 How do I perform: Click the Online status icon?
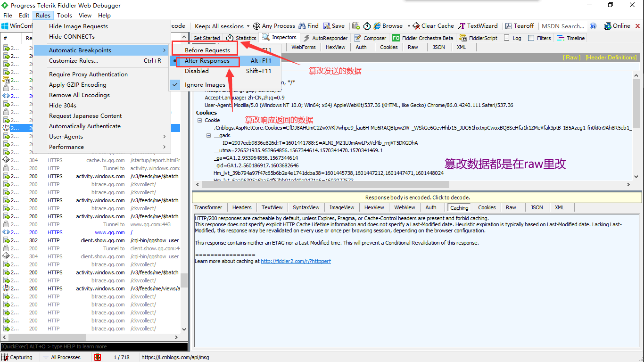tap(607, 26)
